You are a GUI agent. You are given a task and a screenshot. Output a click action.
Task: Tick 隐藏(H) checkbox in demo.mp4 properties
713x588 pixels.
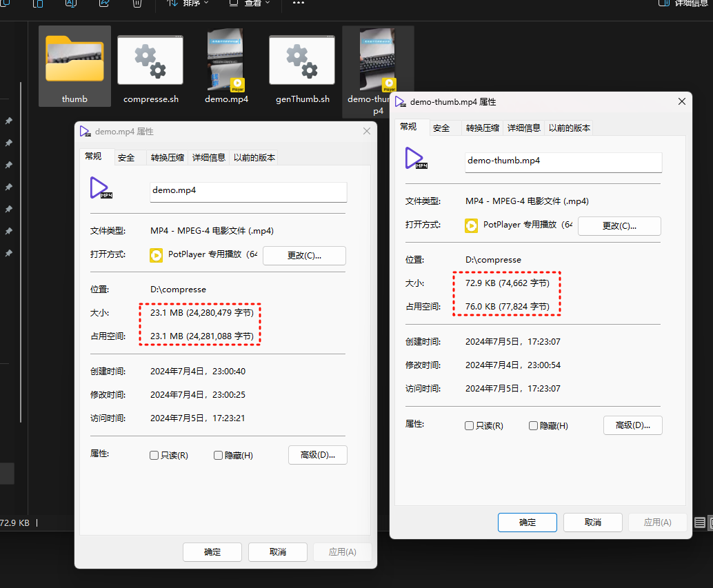click(219, 456)
